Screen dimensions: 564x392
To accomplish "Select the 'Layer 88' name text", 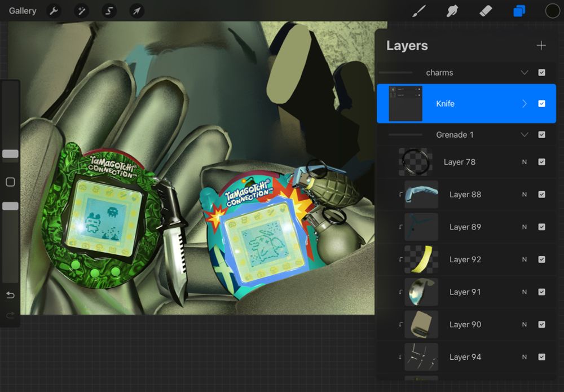I will (465, 195).
